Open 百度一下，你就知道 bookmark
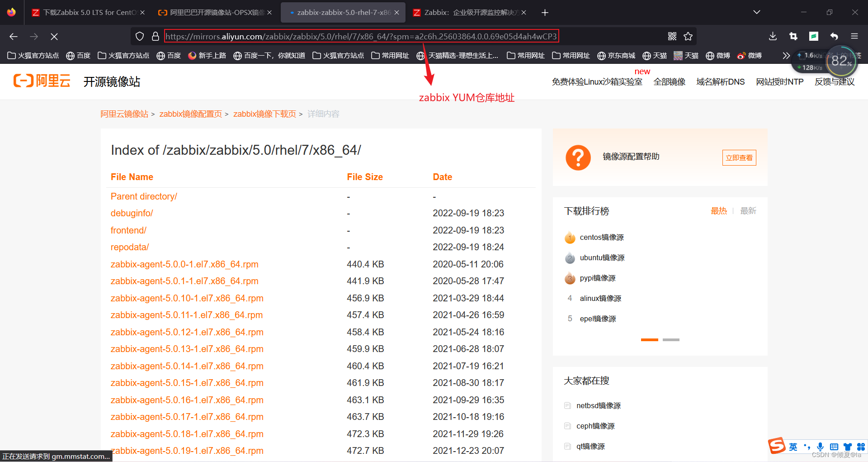 (x=269, y=56)
